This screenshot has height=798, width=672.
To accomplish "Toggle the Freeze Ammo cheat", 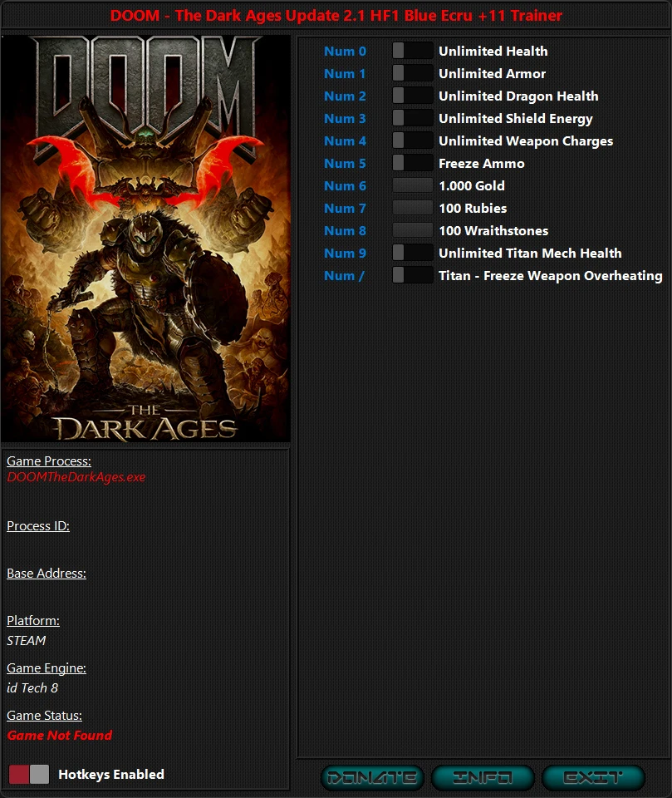I will 413,163.
